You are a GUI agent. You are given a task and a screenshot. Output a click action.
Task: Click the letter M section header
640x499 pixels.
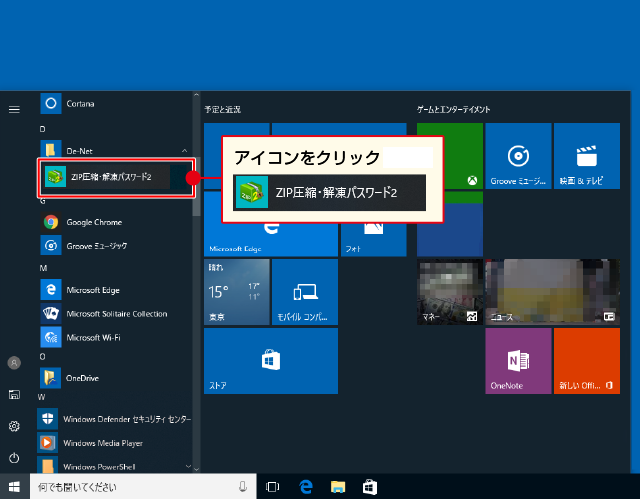point(43,268)
